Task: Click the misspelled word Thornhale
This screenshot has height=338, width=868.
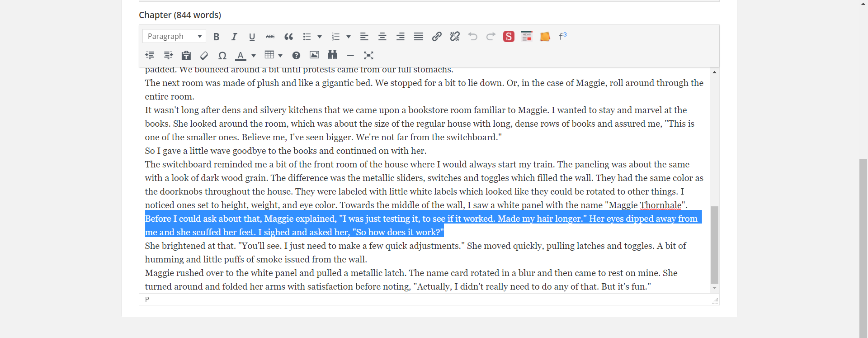Action: tap(660, 205)
